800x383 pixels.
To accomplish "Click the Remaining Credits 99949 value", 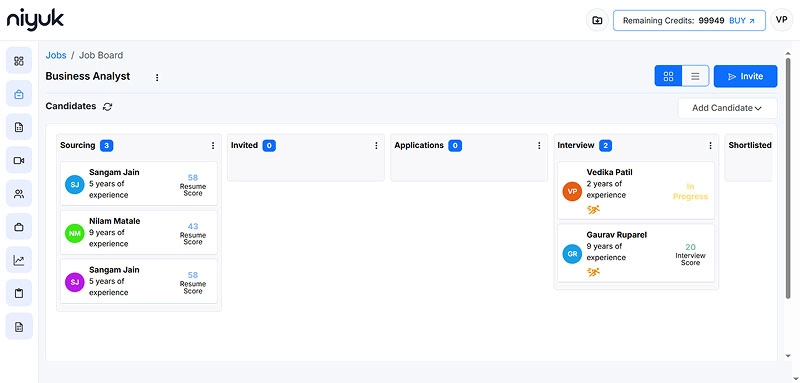I will [711, 21].
